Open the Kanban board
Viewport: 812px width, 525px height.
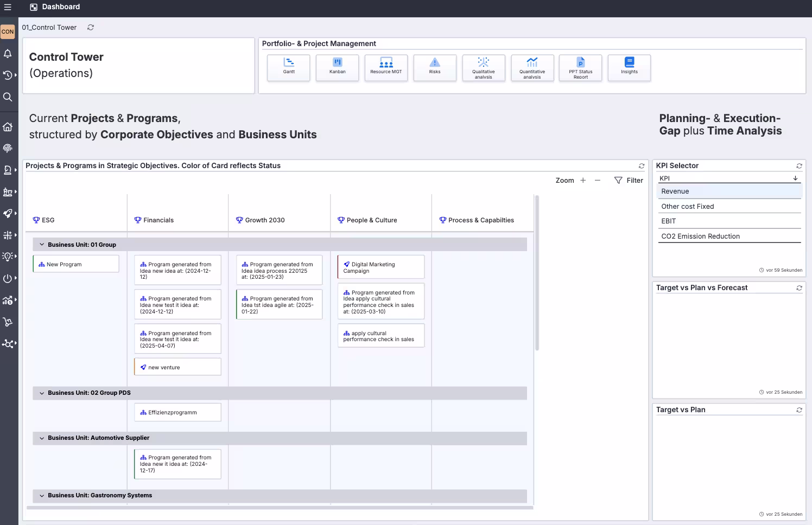click(x=337, y=67)
